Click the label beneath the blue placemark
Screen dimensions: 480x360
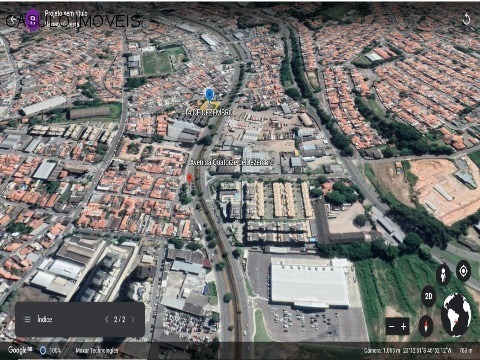(209, 113)
